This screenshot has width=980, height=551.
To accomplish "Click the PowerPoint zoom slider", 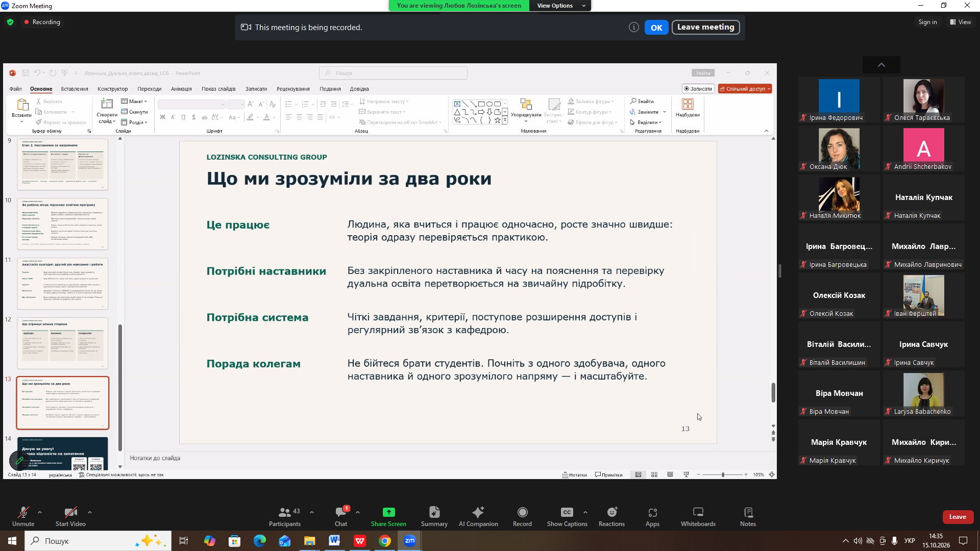I will 722,474.
